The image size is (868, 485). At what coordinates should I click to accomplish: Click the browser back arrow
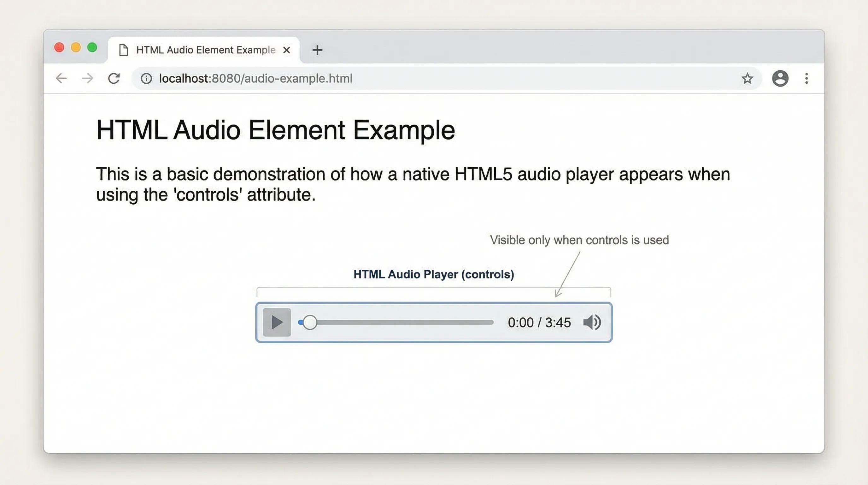click(61, 78)
